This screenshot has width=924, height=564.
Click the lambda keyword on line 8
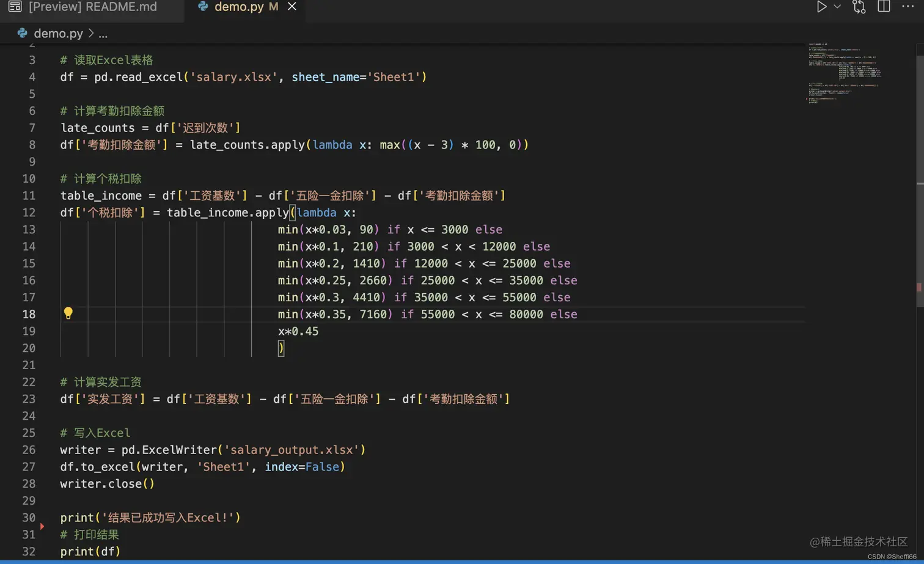pos(332,145)
